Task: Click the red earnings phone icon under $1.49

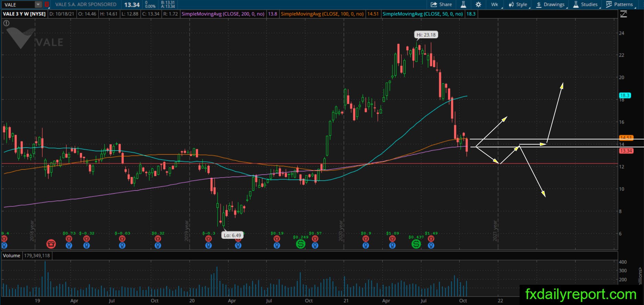Action: 431,239
